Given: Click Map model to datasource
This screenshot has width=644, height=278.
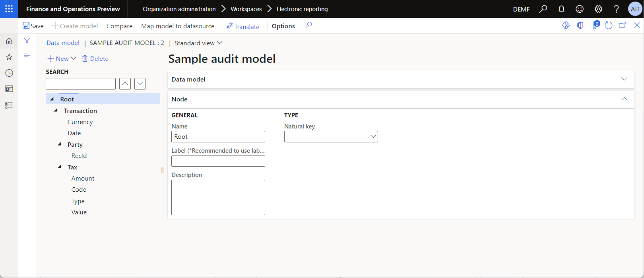Looking at the screenshot, I should (178, 26).
